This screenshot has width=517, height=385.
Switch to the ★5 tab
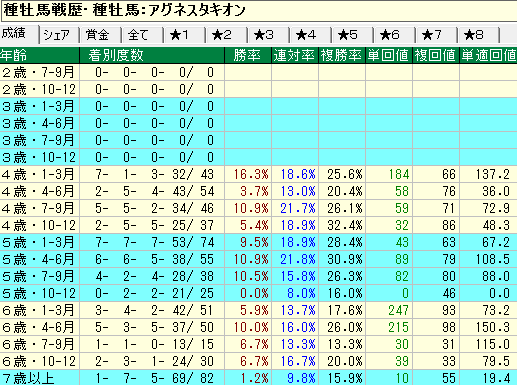[x=352, y=35]
